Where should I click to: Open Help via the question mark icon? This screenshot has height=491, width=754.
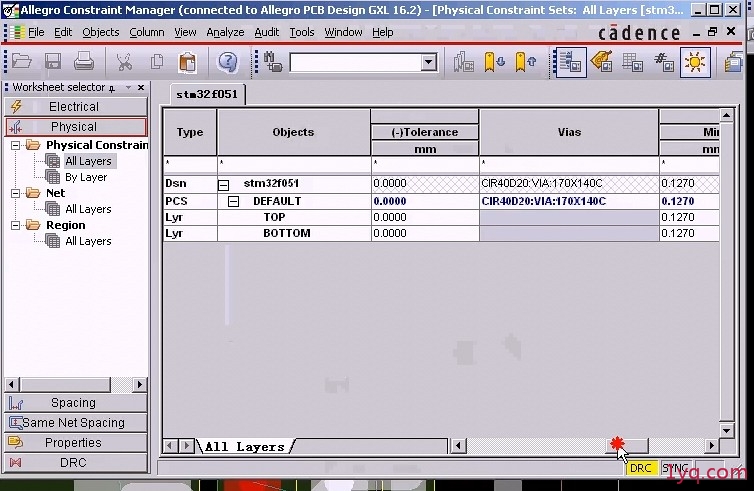click(227, 62)
